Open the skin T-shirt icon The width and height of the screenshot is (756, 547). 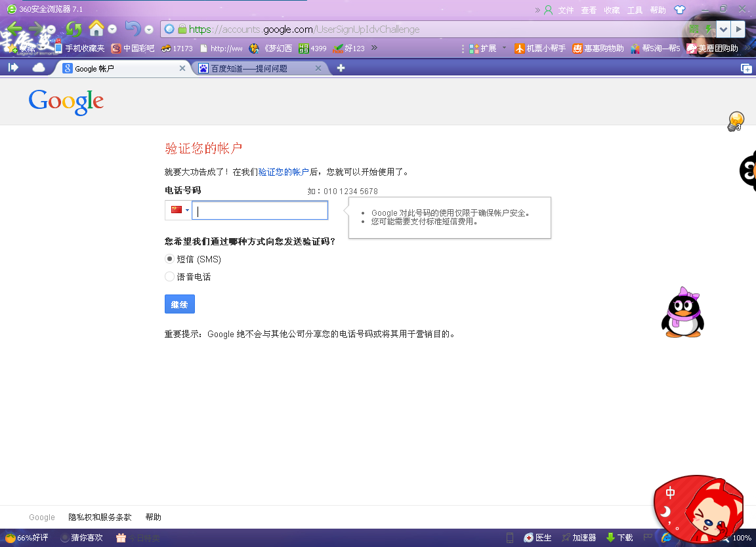680,10
